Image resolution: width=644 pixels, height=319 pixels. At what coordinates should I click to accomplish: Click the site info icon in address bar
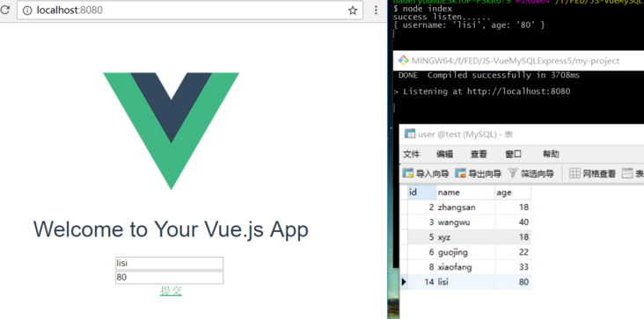[x=27, y=11]
